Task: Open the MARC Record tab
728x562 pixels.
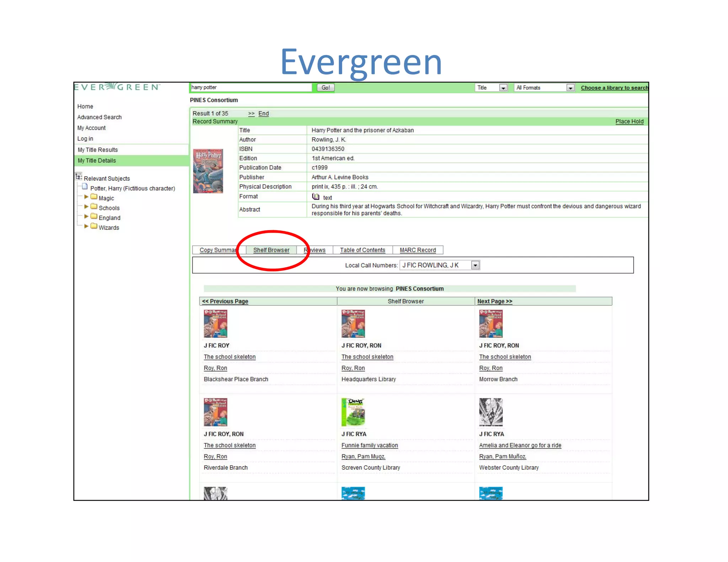Action: pyautogui.click(x=418, y=250)
